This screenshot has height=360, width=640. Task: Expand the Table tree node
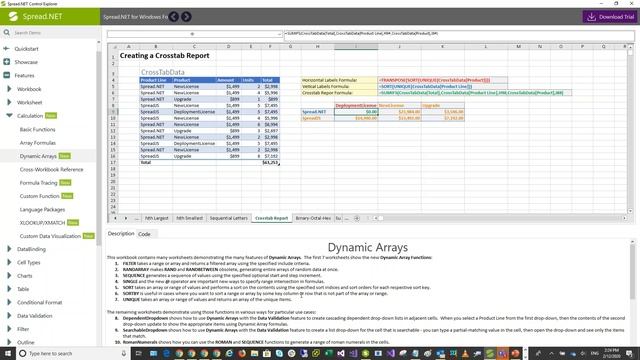[9, 289]
